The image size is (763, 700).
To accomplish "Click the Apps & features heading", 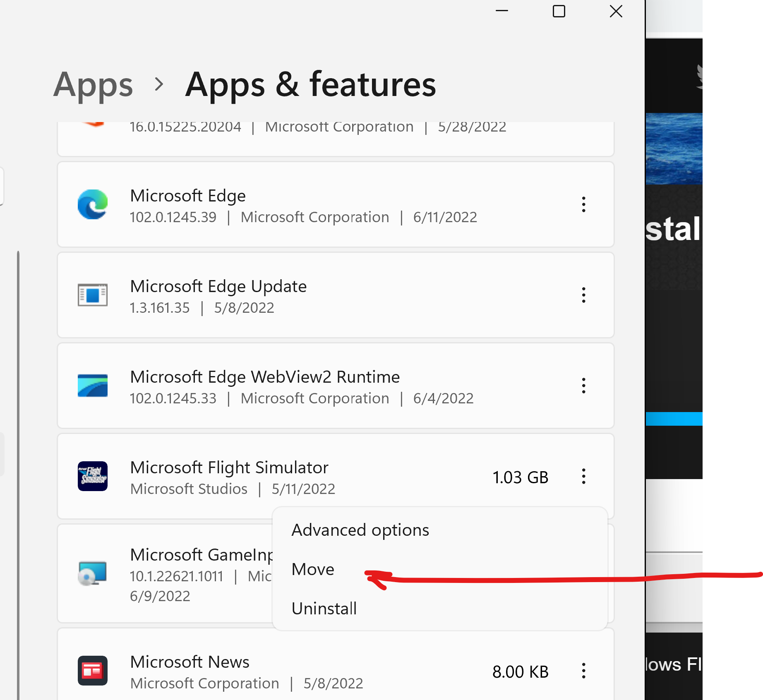I will tap(310, 84).
